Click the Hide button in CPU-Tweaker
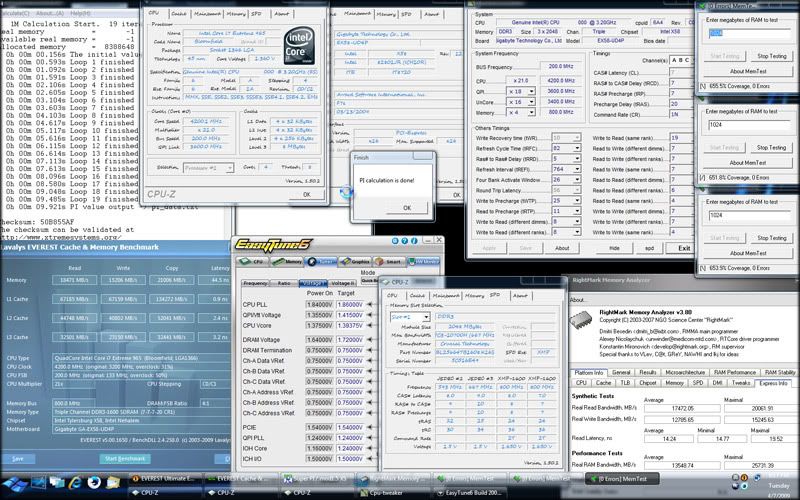 (x=614, y=248)
